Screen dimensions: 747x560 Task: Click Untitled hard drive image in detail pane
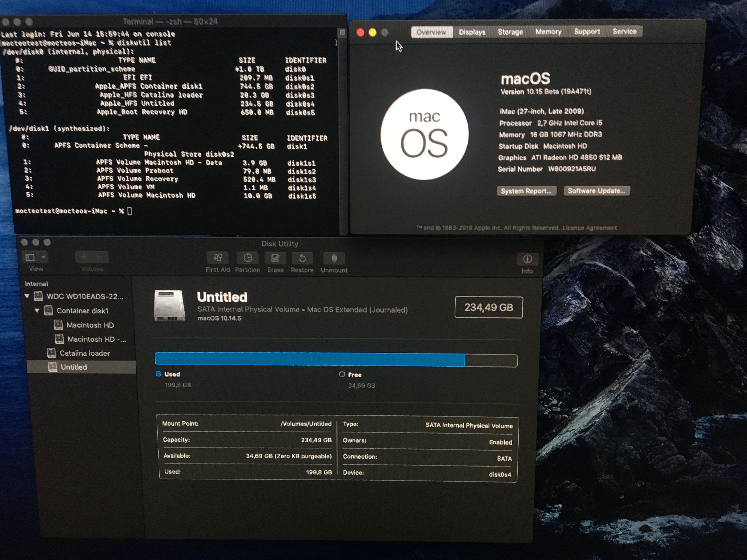(x=169, y=306)
